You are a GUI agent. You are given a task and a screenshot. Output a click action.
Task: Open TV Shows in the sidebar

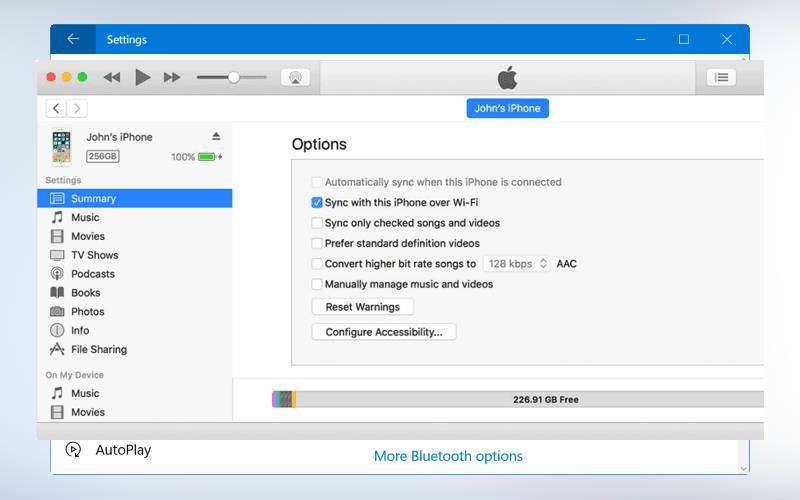pyautogui.click(x=135, y=255)
